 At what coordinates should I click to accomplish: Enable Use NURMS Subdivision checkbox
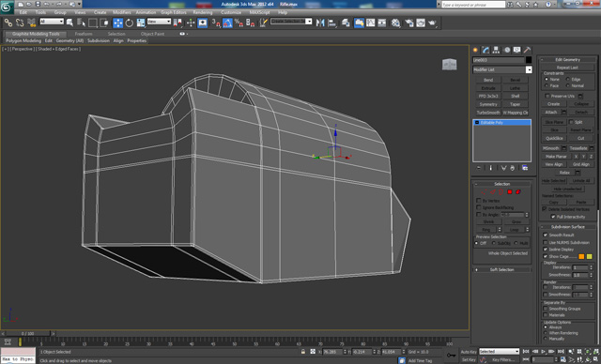click(545, 242)
